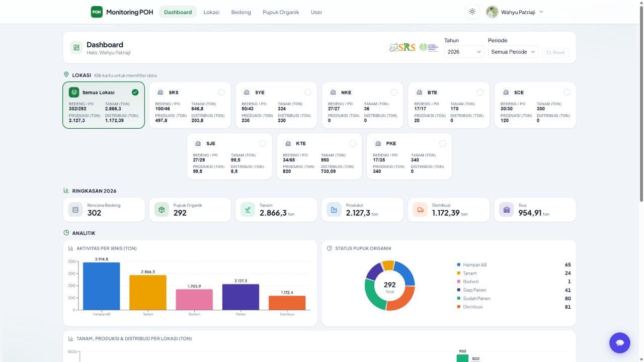This screenshot has width=644, height=362.
Task: Click the building icon on BTE card
Action: pyautogui.click(x=419, y=93)
